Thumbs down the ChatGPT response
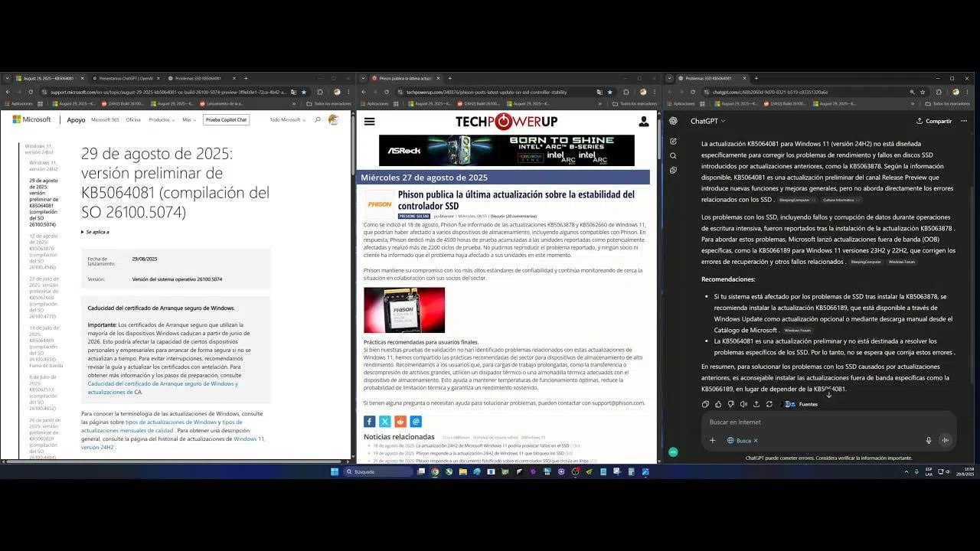Viewport: 980px width, 551px height. coord(731,404)
